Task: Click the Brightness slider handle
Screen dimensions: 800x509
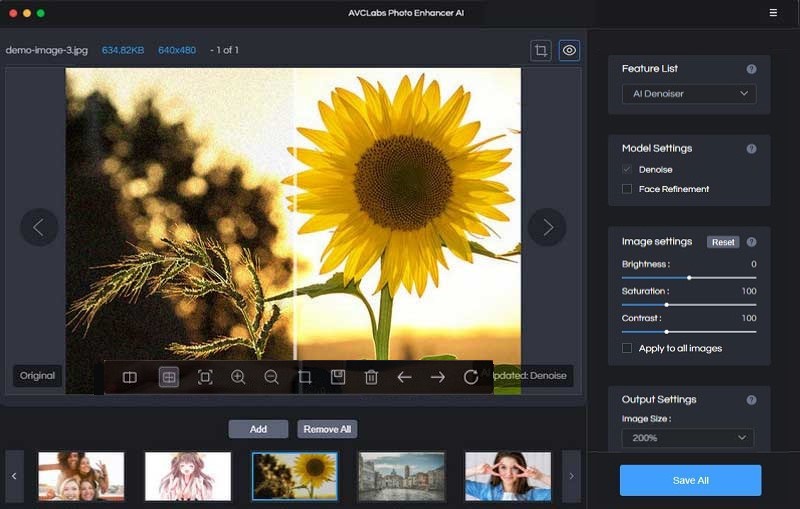Action: coord(689,277)
